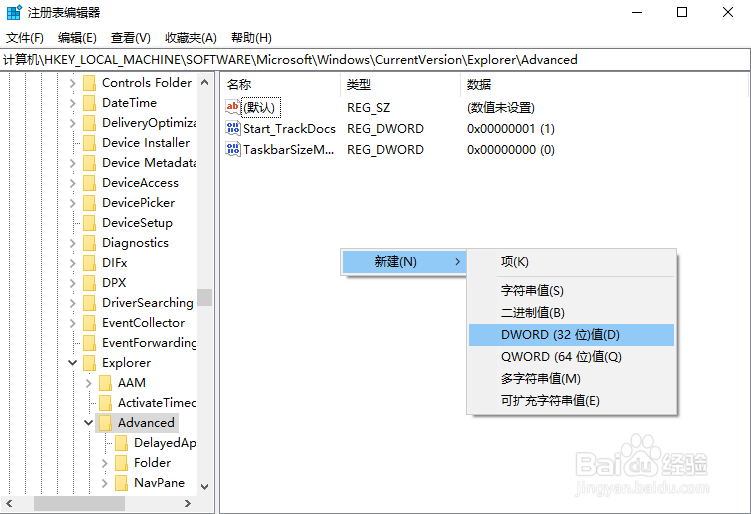Click the Diagnostics folder icon
This screenshot has width=751, height=514.
click(x=90, y=243)
